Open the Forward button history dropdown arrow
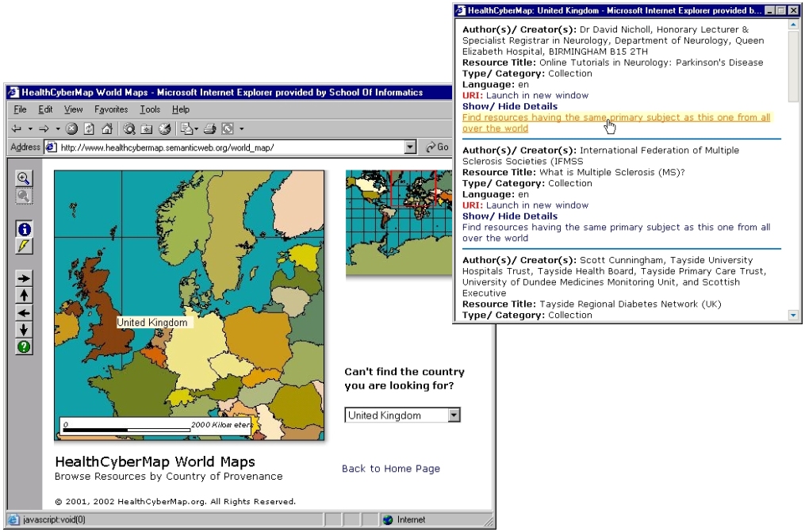The width and height of the screenshot is (805, 532). tap(58, 129)
